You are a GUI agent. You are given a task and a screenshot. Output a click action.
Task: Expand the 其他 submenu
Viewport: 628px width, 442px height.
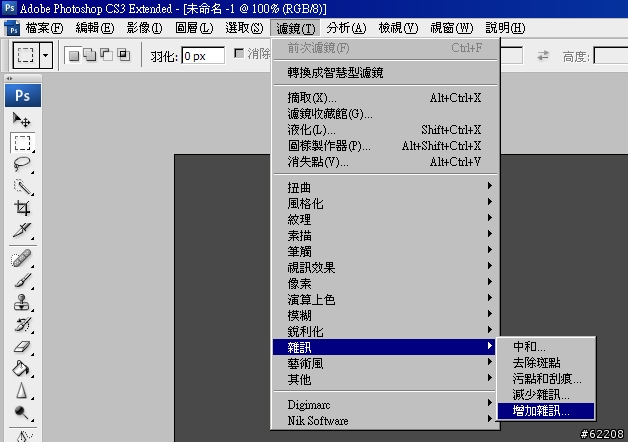pos(384,379)
